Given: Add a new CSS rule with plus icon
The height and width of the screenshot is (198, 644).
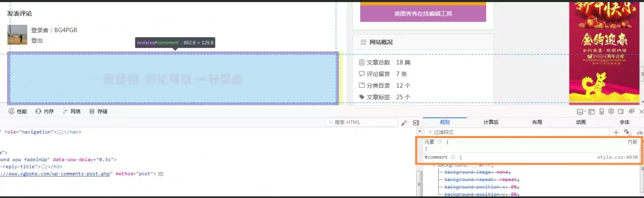Looking at the screenshot, I should 616,132.
